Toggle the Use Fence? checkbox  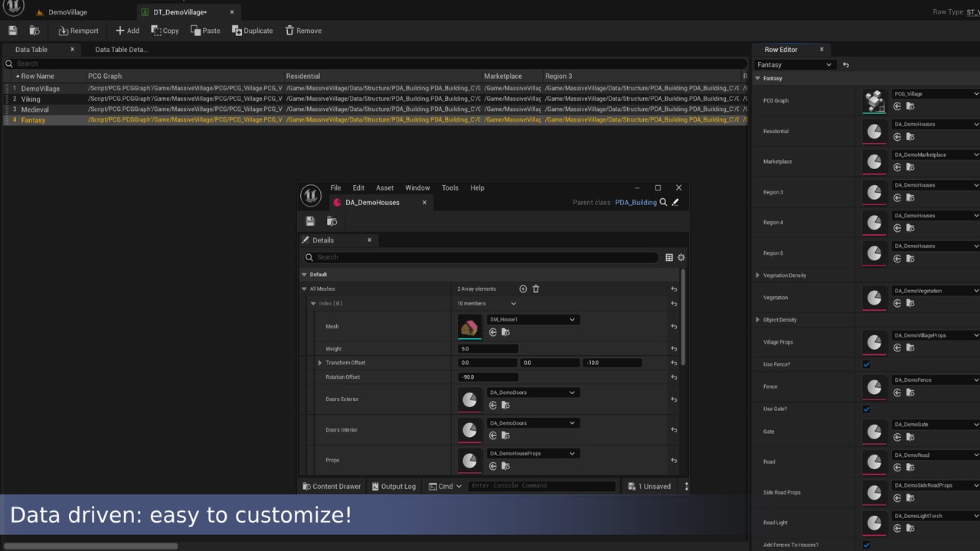click(x=867, y=364)
